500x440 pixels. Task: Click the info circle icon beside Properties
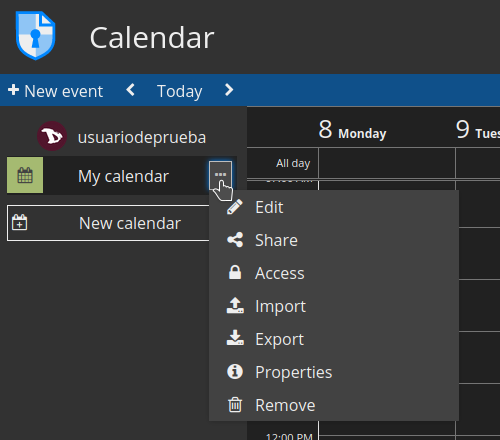pyautogui.click(x=235, y=371)
